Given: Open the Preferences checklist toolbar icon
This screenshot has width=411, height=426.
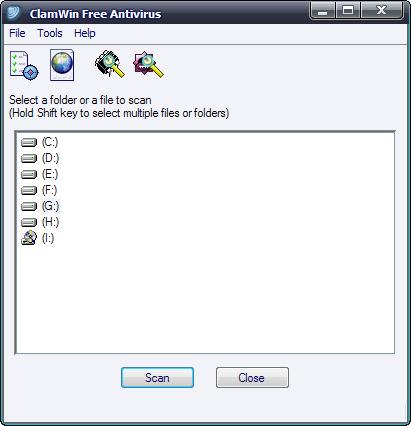Looking at the screenshot, I should click(24, 65).
